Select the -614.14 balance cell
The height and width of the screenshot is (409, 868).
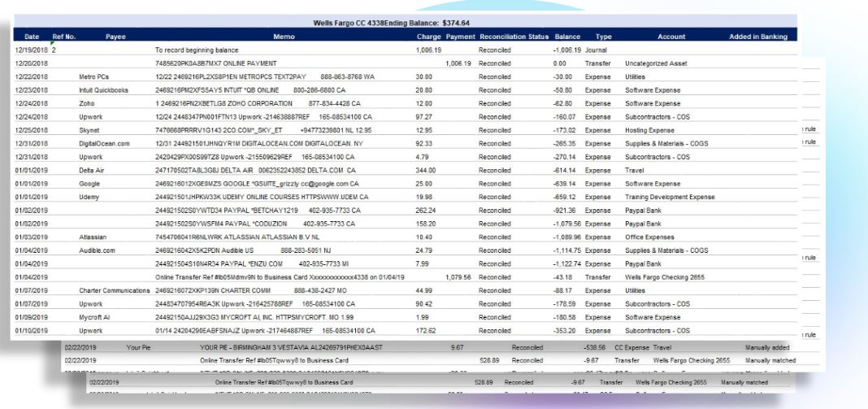point(563,170)
